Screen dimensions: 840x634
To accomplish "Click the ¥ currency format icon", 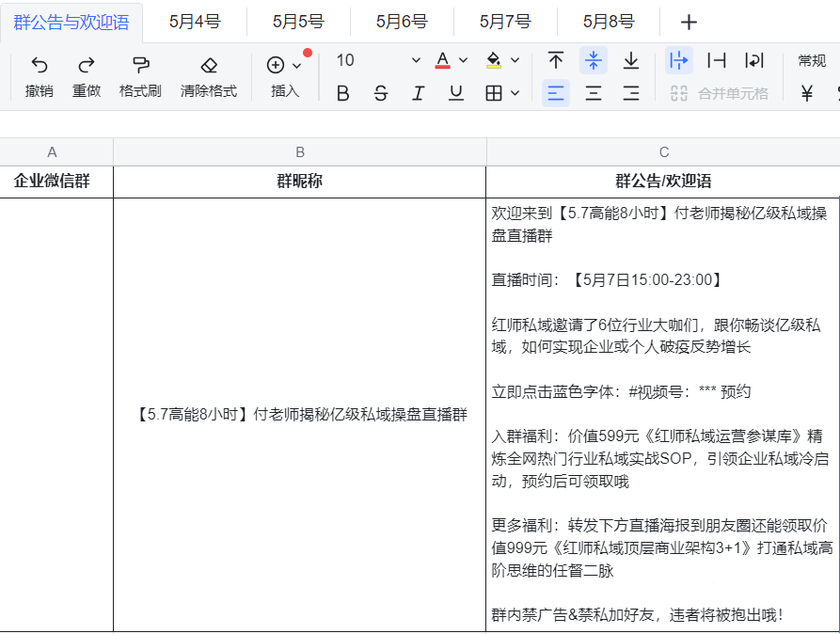I will pyautogui.click(x=807, y=94).
